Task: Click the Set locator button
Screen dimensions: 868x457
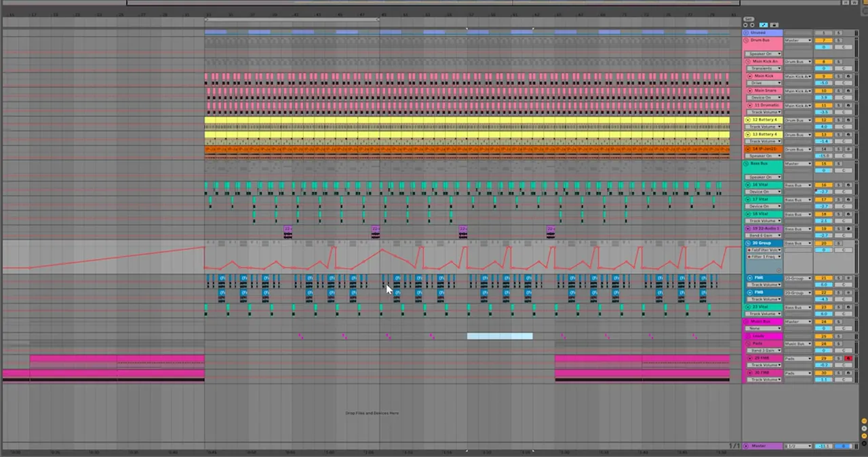Action: 749,19
